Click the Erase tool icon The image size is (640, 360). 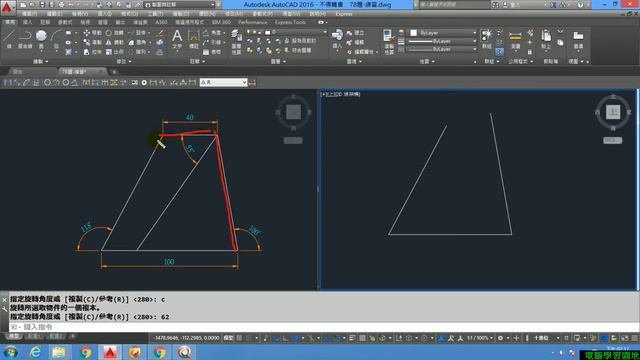[160, 33]
